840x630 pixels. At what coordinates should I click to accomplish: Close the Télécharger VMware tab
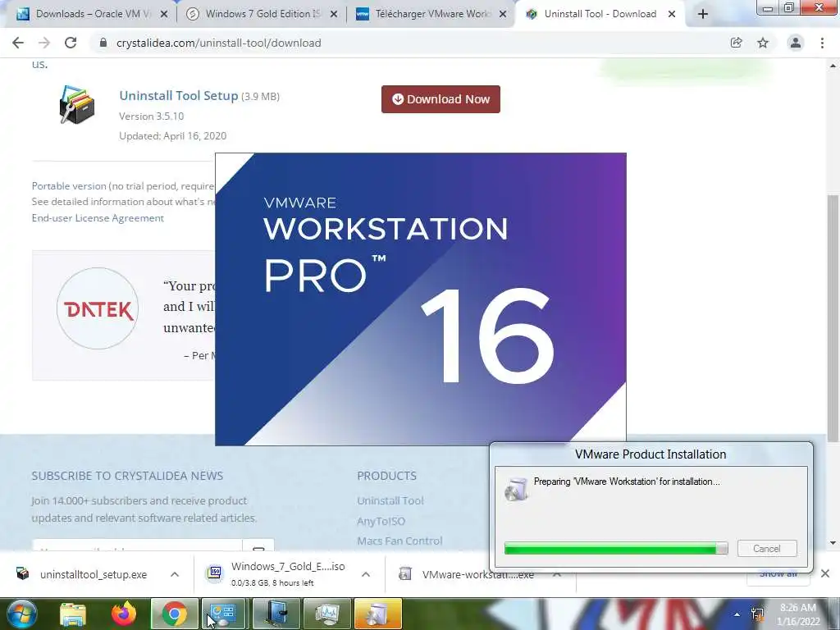503,15
